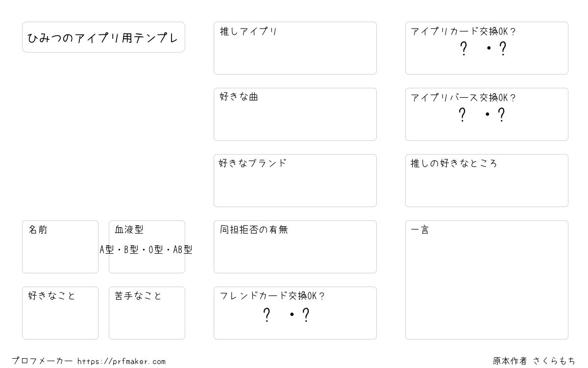Select the 名前 field
The width and height of the screenshot is (588, 368).
pyautogui.click(x=60, y=247)
